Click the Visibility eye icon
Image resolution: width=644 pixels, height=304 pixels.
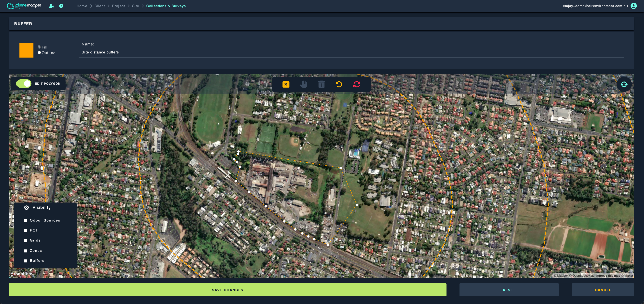pyautogui.click(x=26, y=208)
